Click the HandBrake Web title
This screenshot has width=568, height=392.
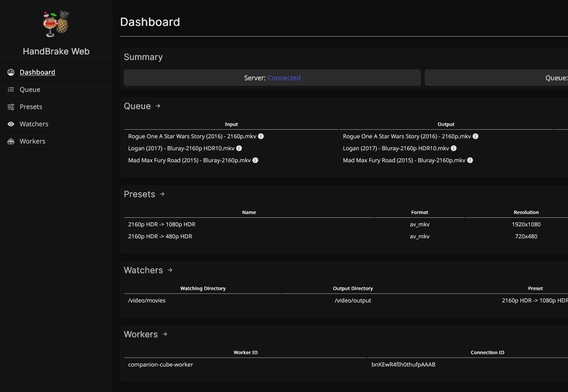[56, 51]
